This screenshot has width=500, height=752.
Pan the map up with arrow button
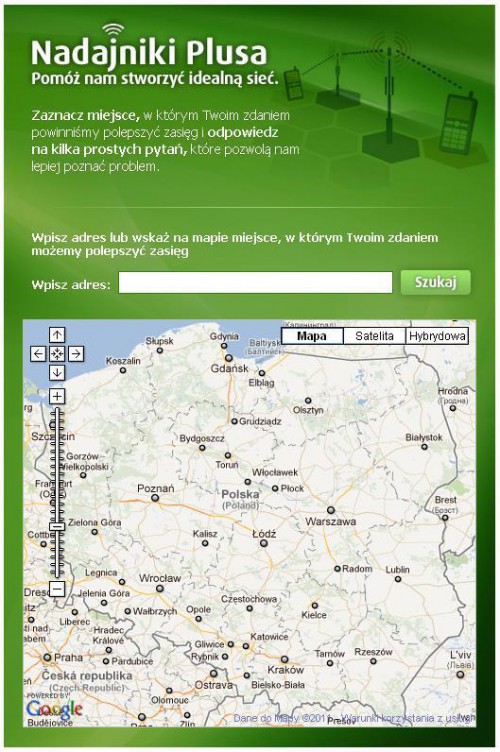[x=57, y=335]
